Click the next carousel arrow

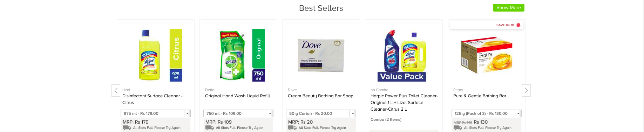526,90
